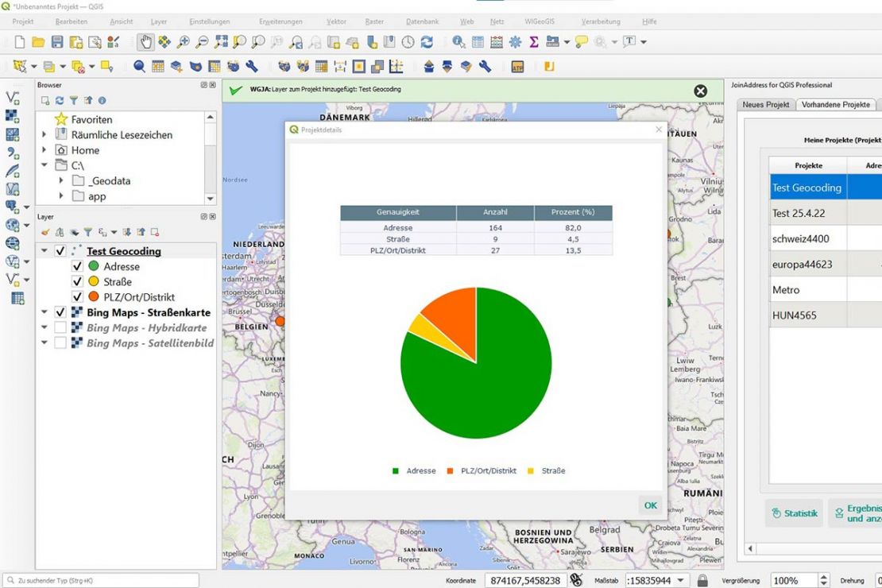The height and width of the screenshot is (588, 882).
Task: Expand the app folder
Action: pyautogui.click(x=61, y=195)
